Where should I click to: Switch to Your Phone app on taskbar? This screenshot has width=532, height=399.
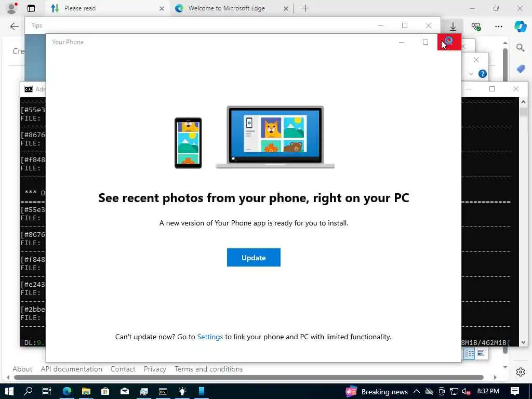tap(202, 392)
